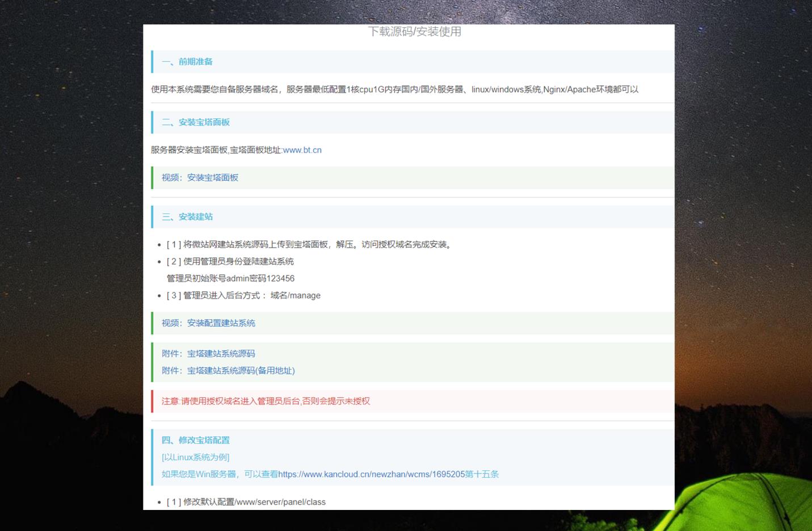Click section header 二、安装宝塔面板

click(196, 123)
